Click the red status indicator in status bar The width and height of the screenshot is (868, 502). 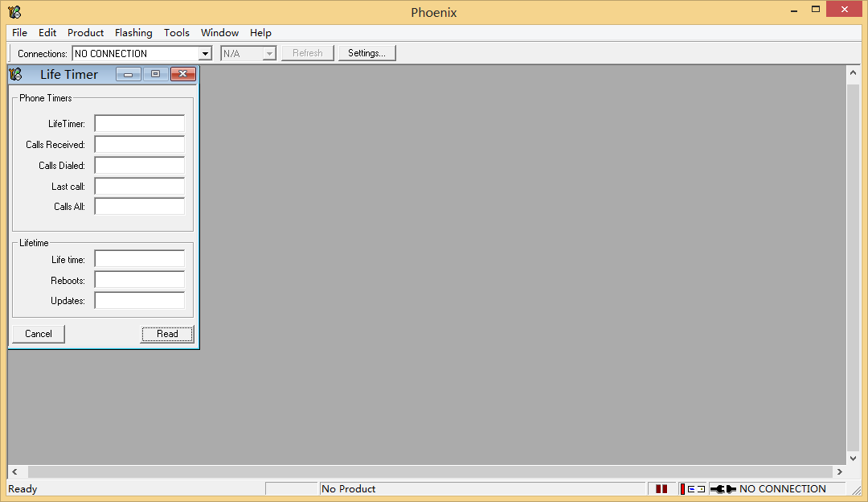point(661,488)
